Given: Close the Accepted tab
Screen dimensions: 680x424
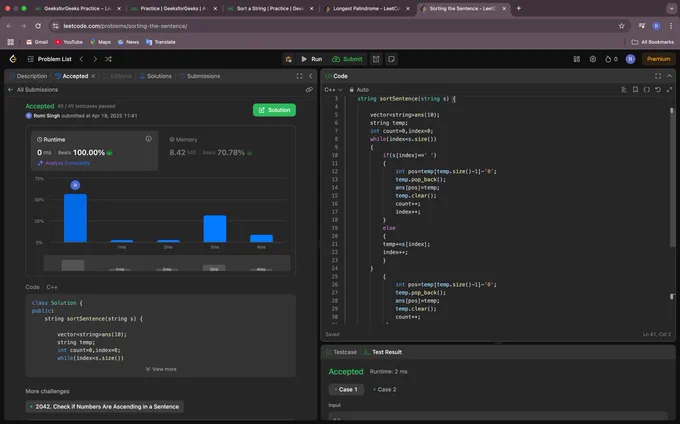Looking at the screenshot, I should click(93, 76).
